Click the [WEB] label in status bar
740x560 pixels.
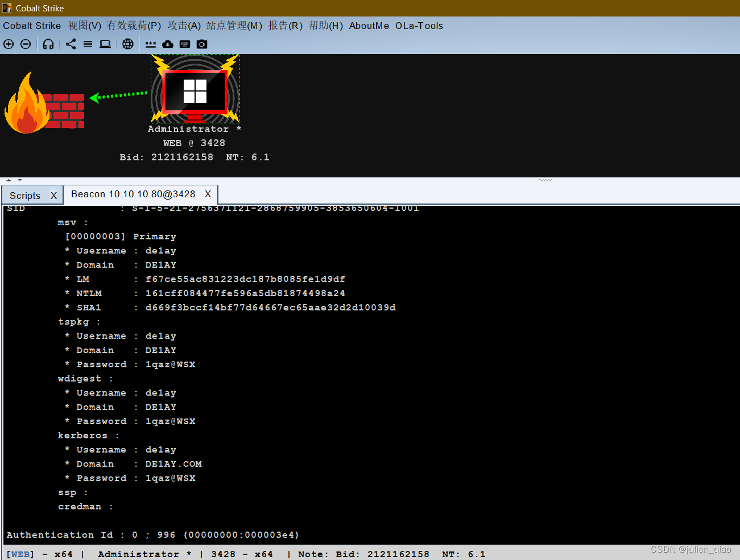point(20,554)
